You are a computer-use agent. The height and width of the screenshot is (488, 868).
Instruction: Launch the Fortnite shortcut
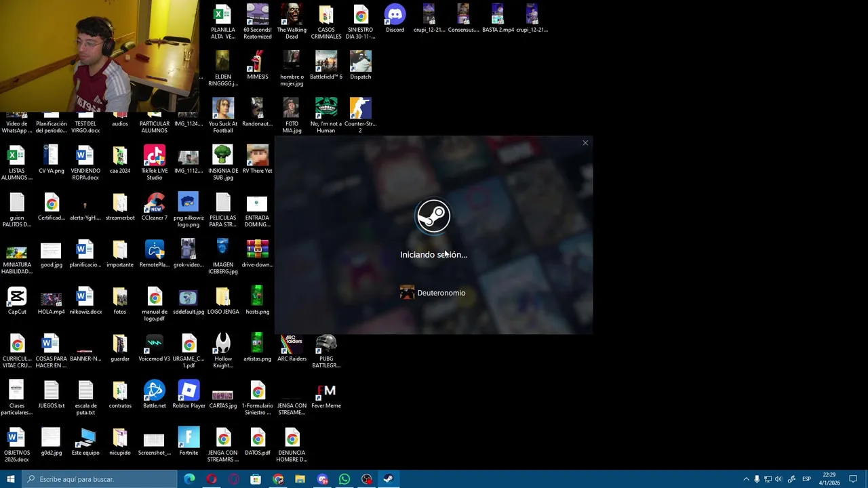[189, 441]
